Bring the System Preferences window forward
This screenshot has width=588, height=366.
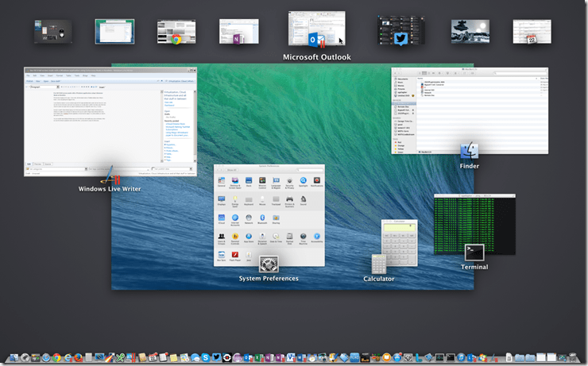pos(269,206)
